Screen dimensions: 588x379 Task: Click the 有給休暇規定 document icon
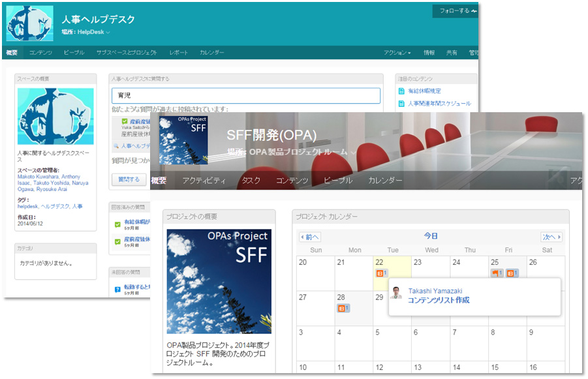401,91
